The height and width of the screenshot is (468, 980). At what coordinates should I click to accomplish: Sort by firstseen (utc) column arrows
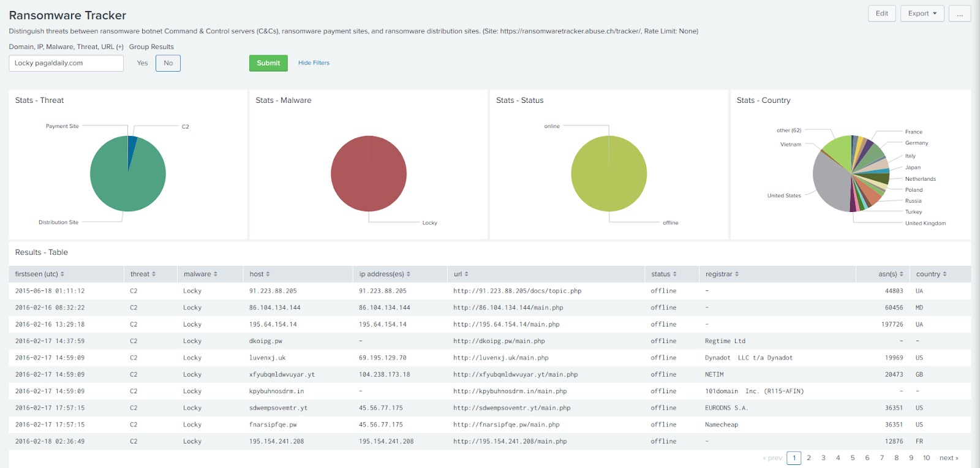tap(62, 274)
